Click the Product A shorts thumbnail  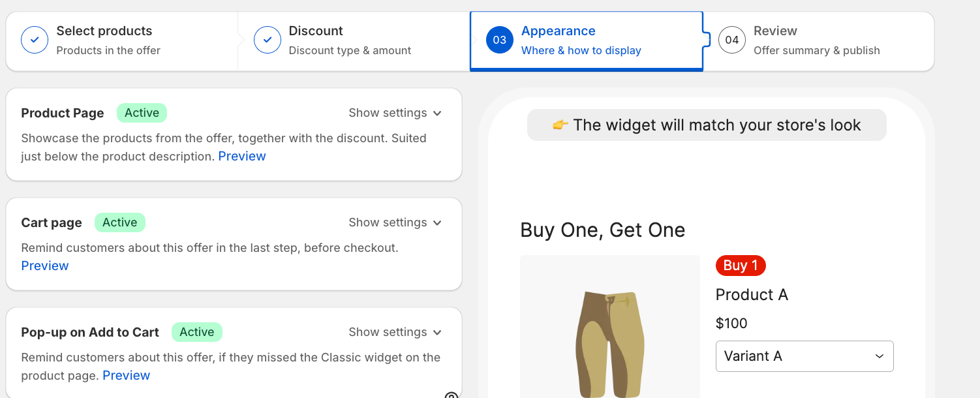(x=610, y=326)
